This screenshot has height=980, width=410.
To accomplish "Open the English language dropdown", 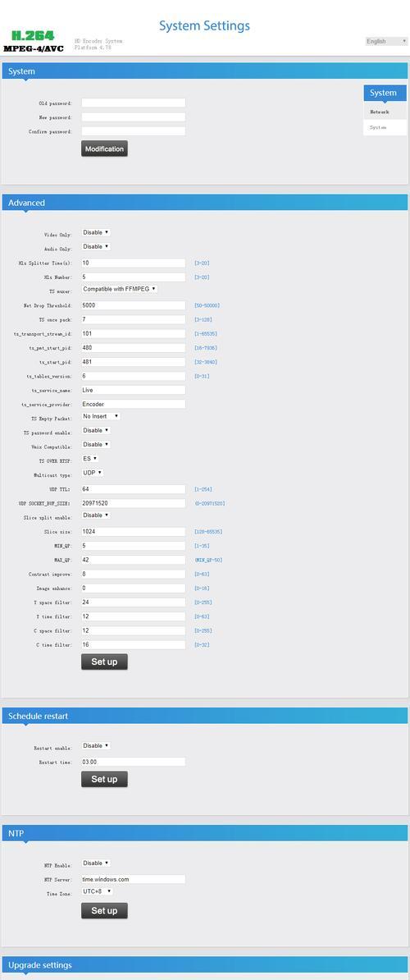I will coord(385,41).
